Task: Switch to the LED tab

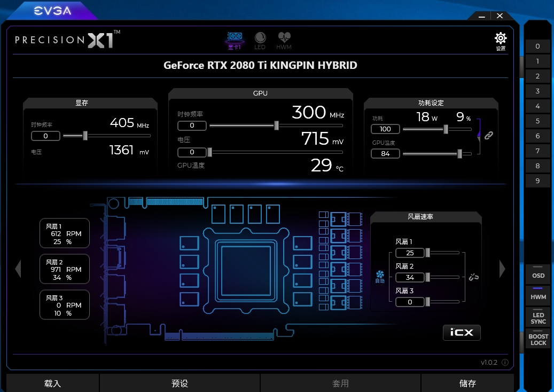Action: tap(260, 41)
